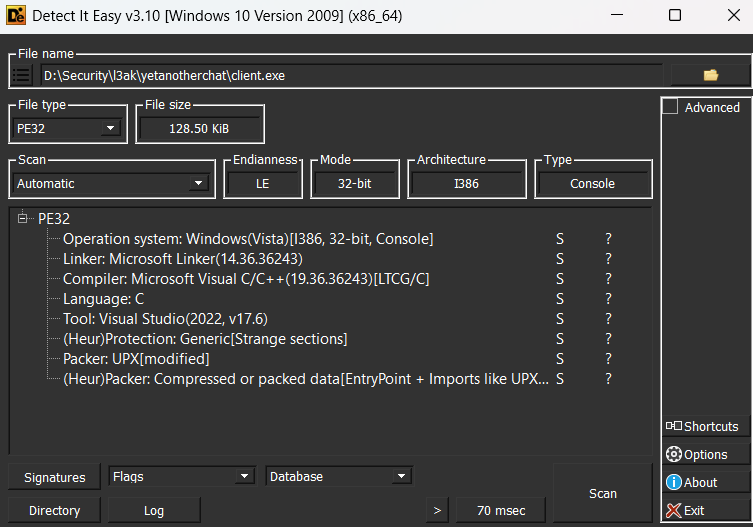Click the 128.50 KiB file size field
This screenshot has height=527, width=753.
(x=199, y=129)
